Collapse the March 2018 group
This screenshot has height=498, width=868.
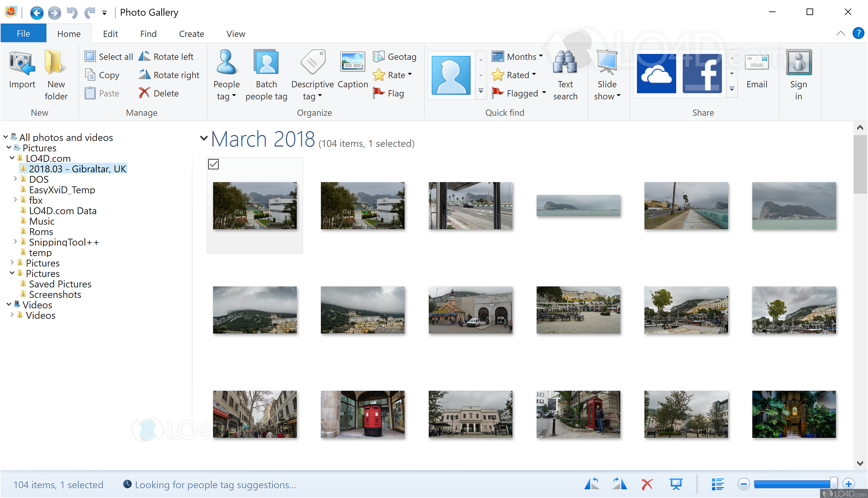pyautogui.click(x=204, y=138)
